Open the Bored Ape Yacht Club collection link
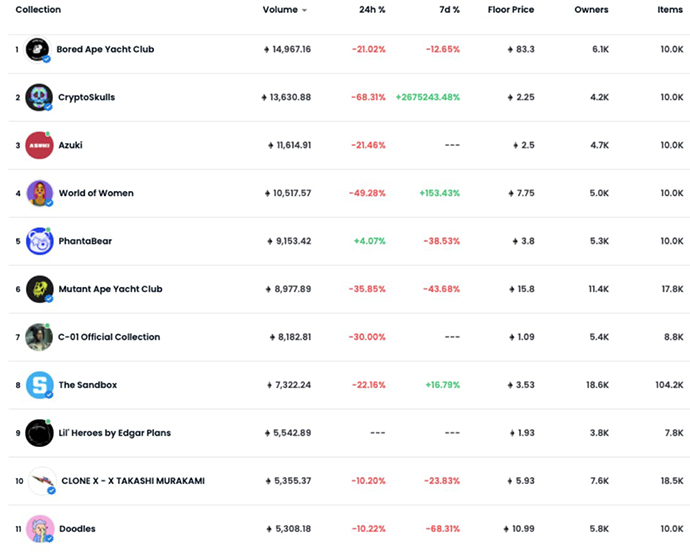690x552 pixels. pos(105,49)
